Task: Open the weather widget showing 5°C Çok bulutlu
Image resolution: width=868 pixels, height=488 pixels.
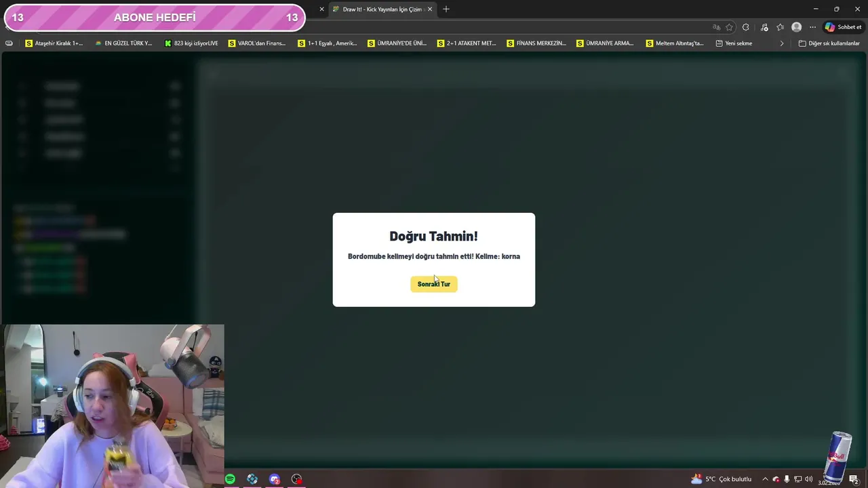Action: click(721, 479)
